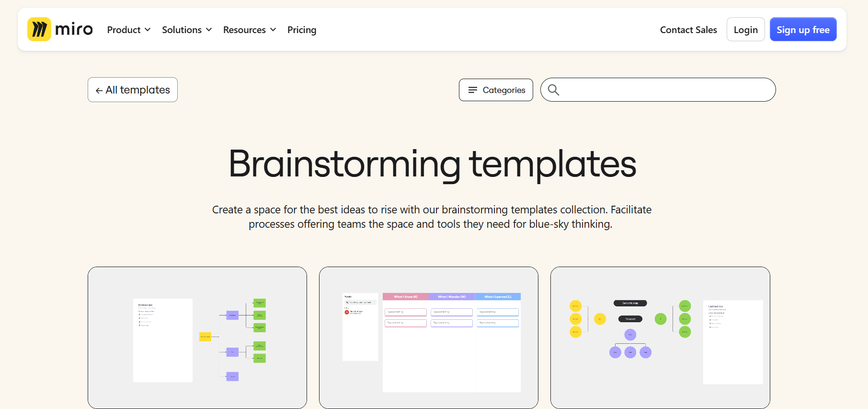
Task: Click the yellow Miro logo icon
Action: click(39, 29)
